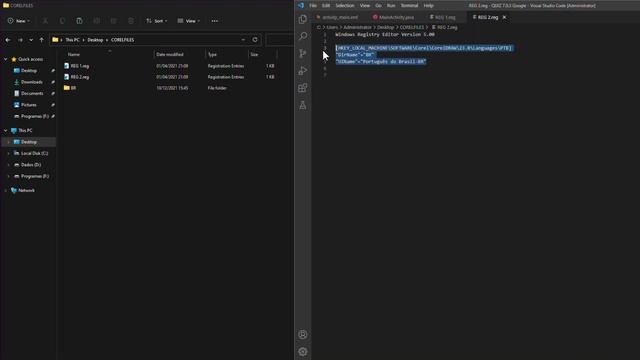The width and height of the screenshot is (640, 360).
Task: Open the Terminal menu in VS Code
Action: point(409,6)
